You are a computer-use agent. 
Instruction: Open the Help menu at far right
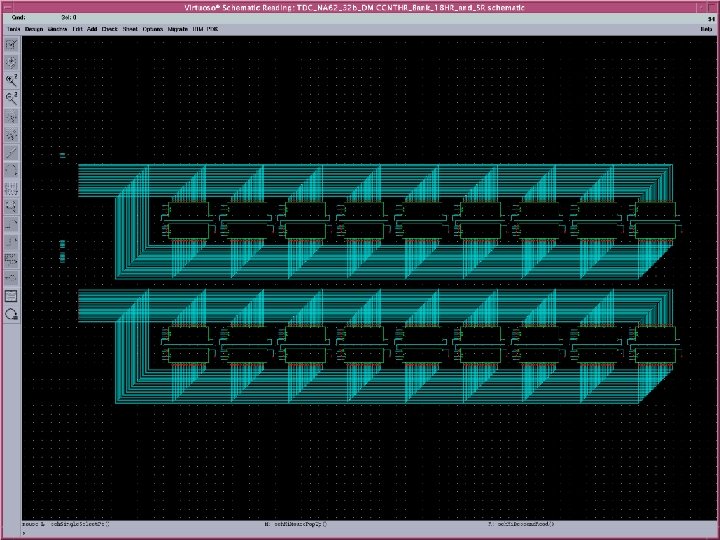706,29
